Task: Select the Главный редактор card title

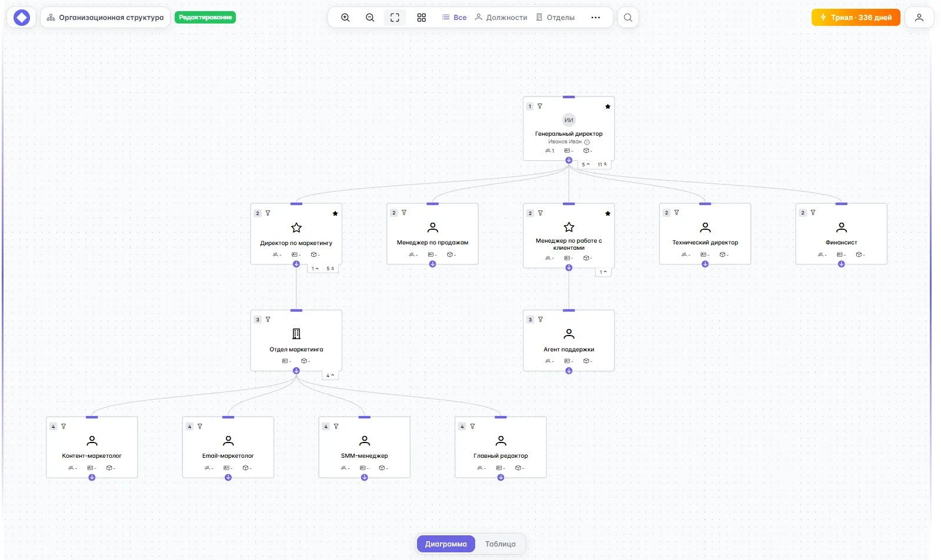Action: point(500,456)
